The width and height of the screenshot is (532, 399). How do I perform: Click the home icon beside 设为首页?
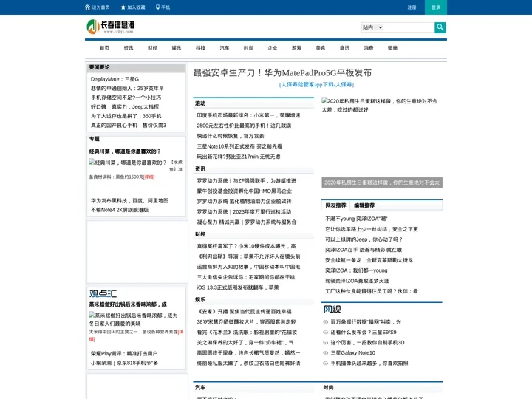coord(87,7)
